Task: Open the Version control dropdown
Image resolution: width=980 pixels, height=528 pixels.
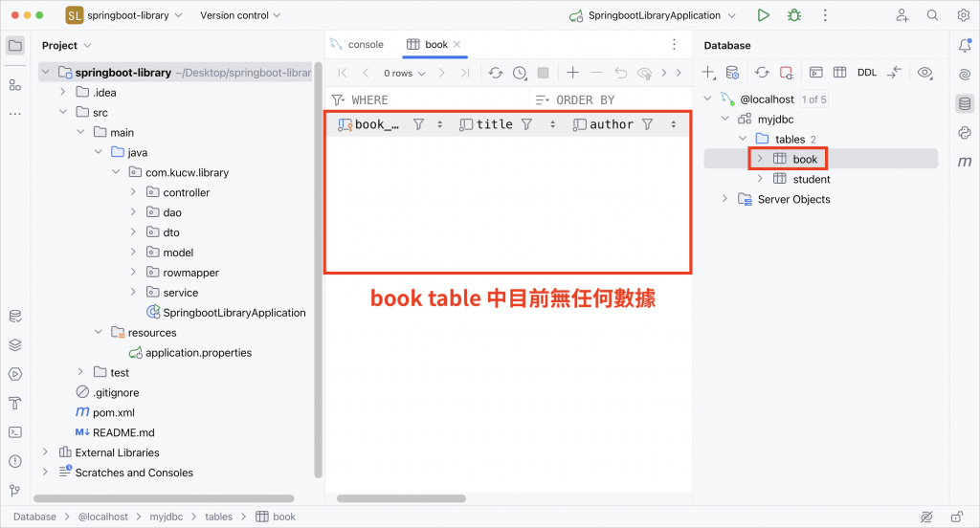Action: click(x=240, y=15)
